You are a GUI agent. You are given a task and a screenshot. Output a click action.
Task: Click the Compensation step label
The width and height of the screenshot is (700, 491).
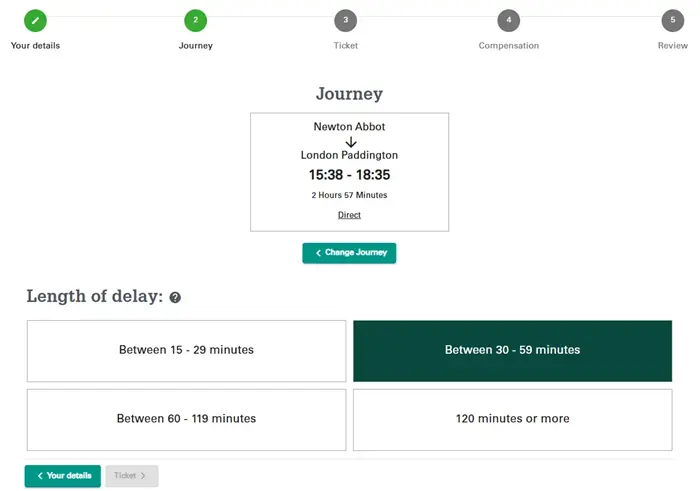508,46
